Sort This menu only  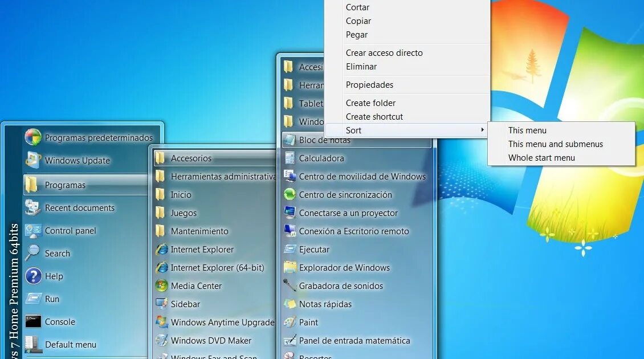(x=527, y=130)
